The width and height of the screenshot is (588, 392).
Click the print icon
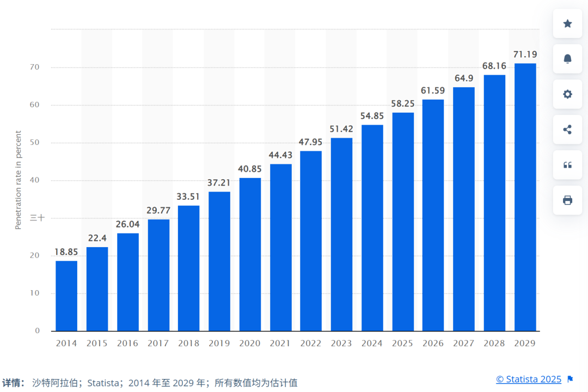[567, 200]
